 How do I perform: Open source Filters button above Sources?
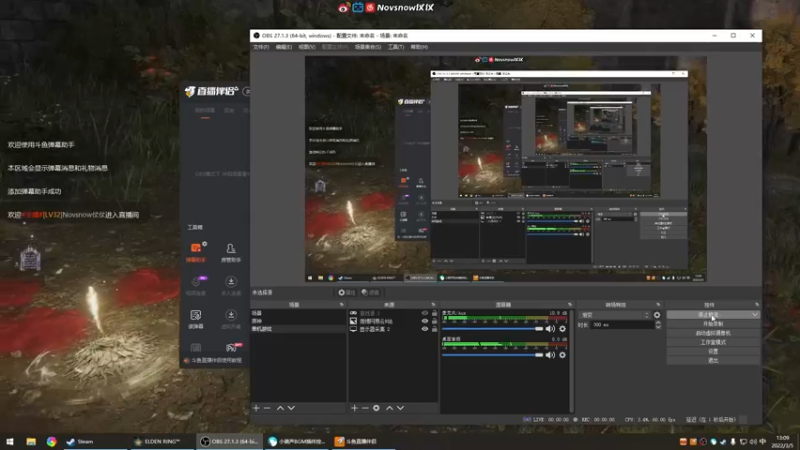click(370, 292)
